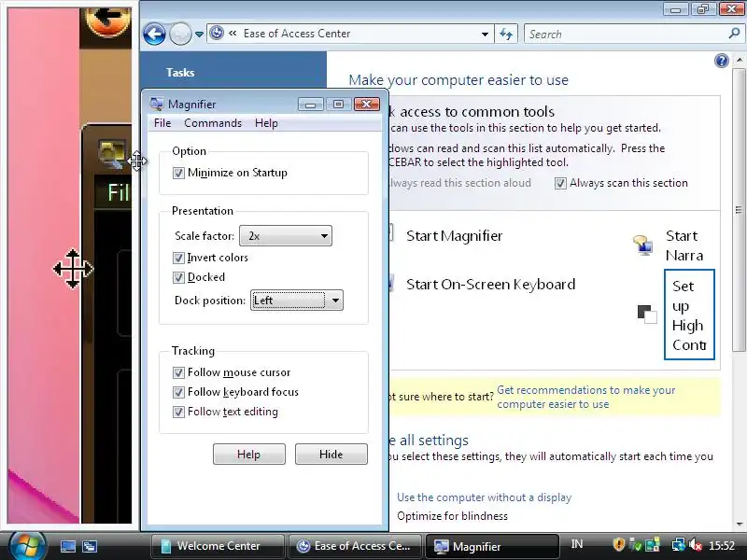Viewport: 747px width, 560px height.
Task: Click the multicolored squares tray icon
Action: (652, 545)
